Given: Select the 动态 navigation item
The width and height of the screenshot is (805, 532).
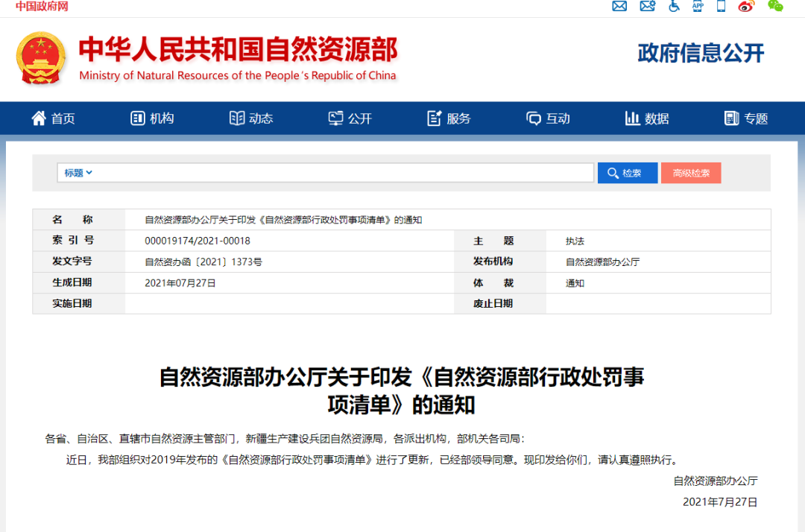Looking at the screenshot, I should pyautogui.click(x=251, y=118).
